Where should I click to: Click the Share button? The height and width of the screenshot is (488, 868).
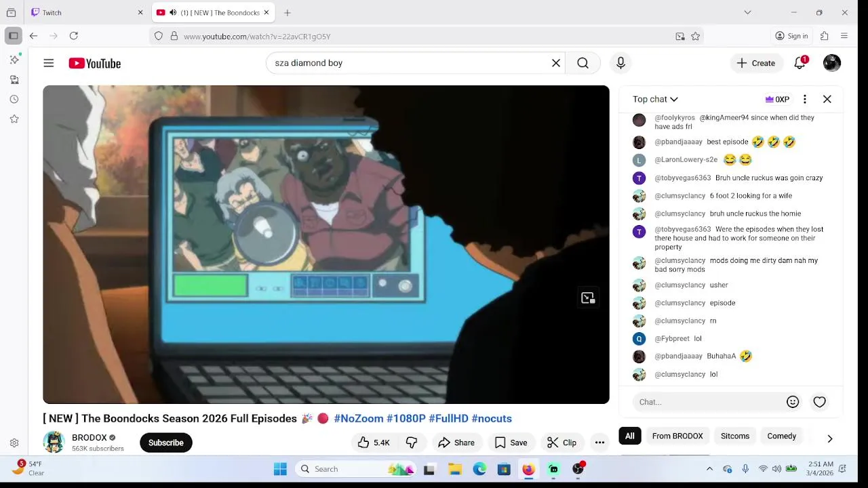coord(456,443)
